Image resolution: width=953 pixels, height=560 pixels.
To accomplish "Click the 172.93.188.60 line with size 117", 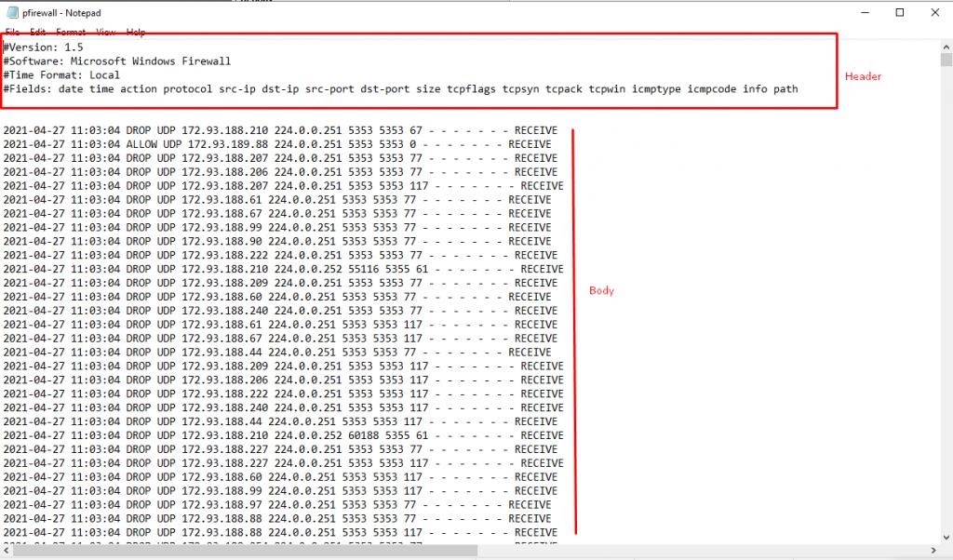I will point(280,477).
